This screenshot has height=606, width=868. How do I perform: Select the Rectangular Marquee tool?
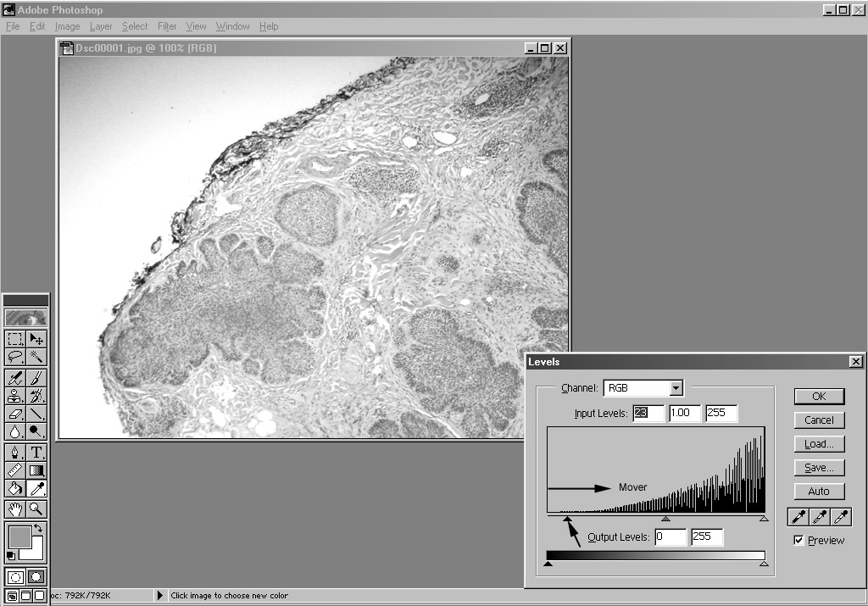(15, 339)
